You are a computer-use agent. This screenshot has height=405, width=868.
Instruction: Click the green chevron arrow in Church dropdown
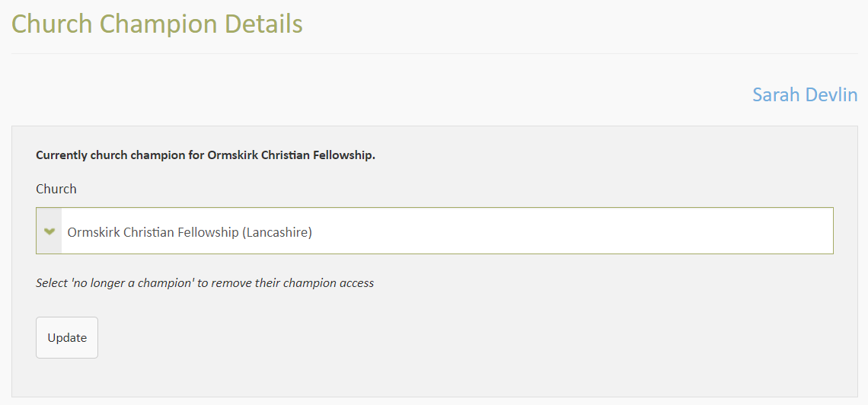(49, 231)
